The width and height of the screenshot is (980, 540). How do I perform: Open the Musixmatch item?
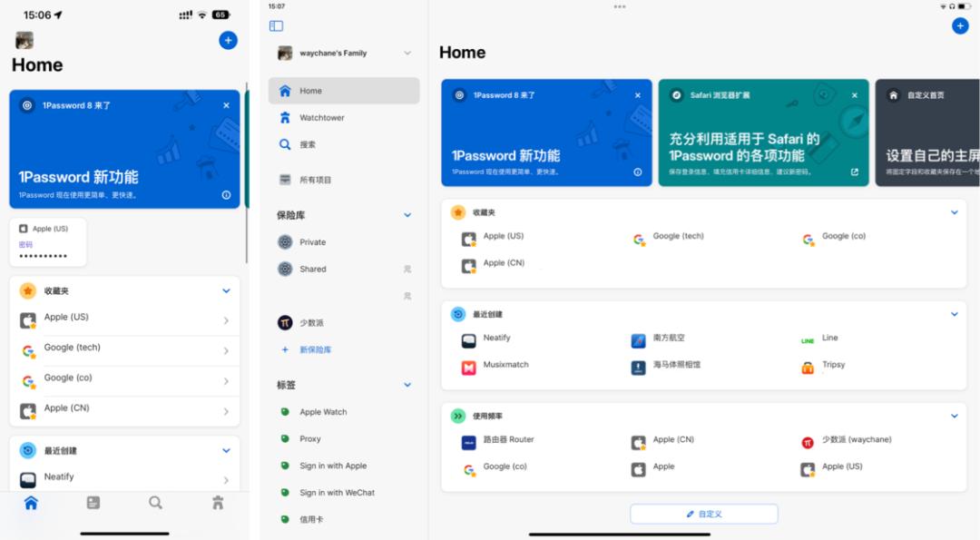coord(495,367)
